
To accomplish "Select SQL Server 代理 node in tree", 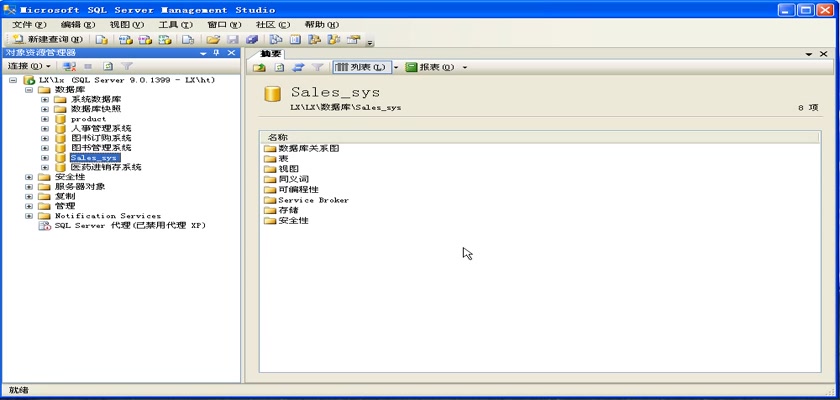I will 130,225.
